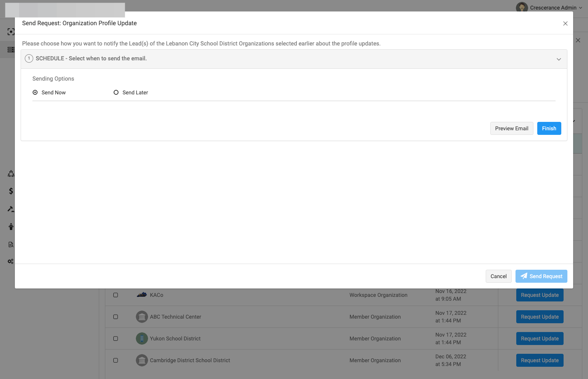Click the recycle arrows sidebar icon
This screenshot has width=588, height=379.
tap(11, 174)
